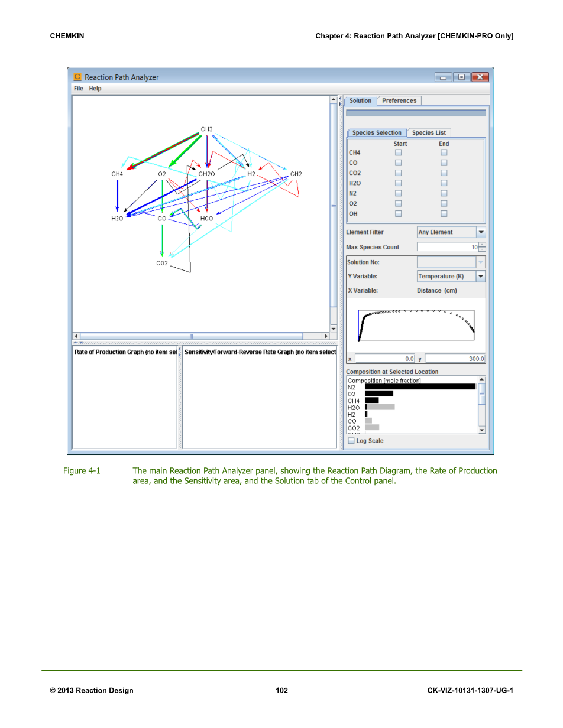The width and height of the screenshot is (563, 728).
Task: Enable Start checkbox for H2O
Action: pyautogui.click(x=398, y=183)
